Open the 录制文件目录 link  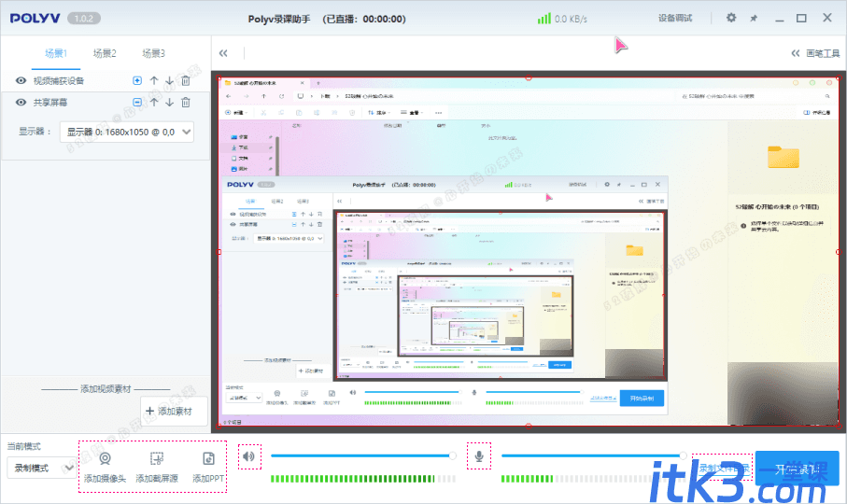tap(724, 469)
